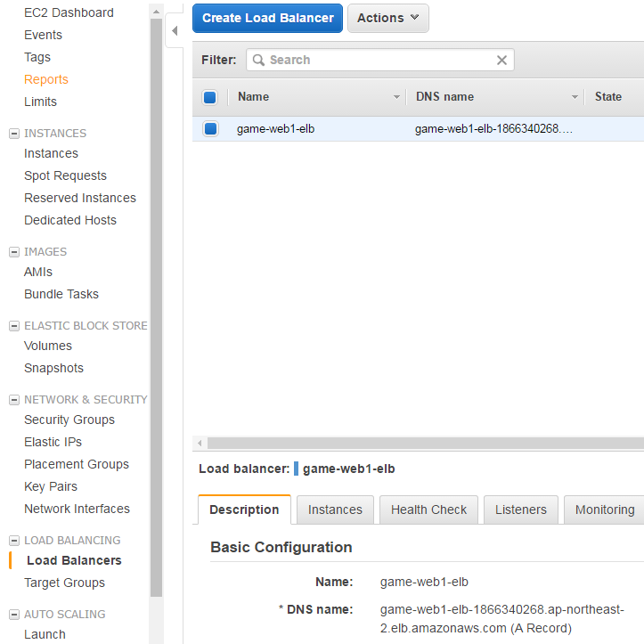
Task: Click the Basic Configuration heading
Action: pyautogui.click(x=281, y=547)
